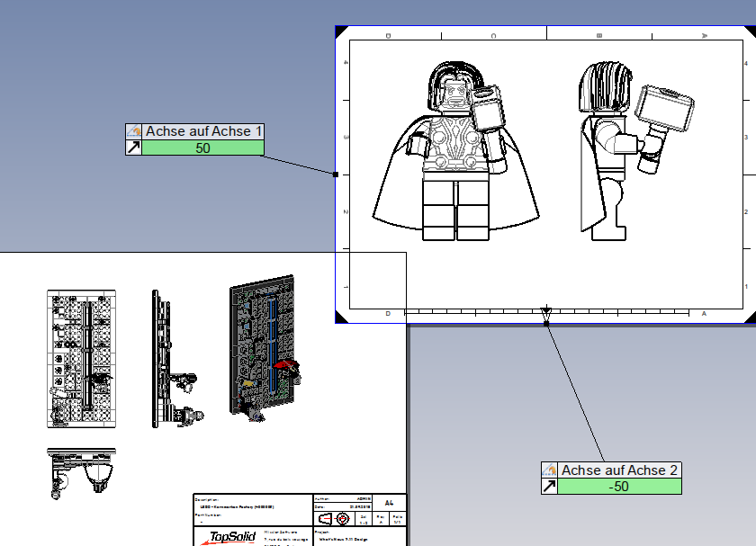
Task: Click the Project field in the title block
Action: [360, 536]
